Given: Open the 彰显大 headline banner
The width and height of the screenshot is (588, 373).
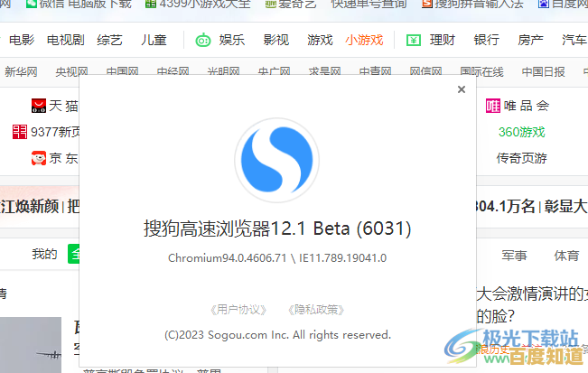Looking at the screenshot, I should pos(565,207).
